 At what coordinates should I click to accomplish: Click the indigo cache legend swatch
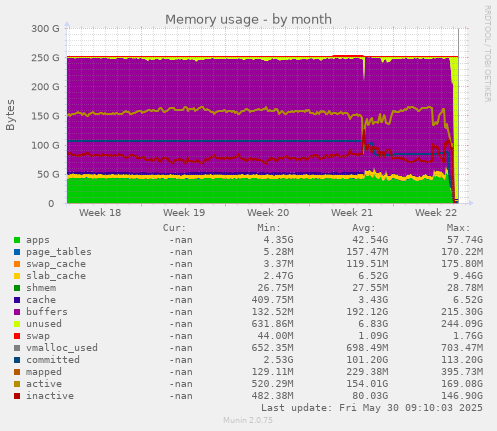pos(17,300)
